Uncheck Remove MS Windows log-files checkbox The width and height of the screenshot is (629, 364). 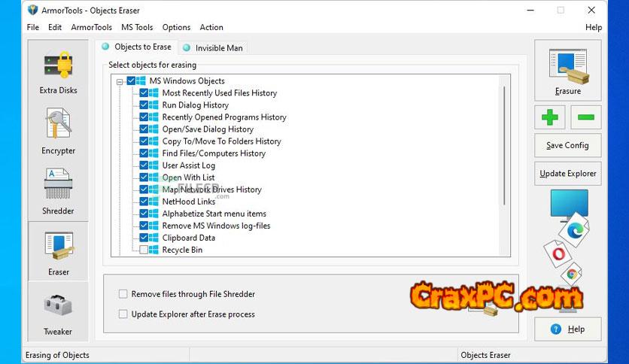point(144,226)
